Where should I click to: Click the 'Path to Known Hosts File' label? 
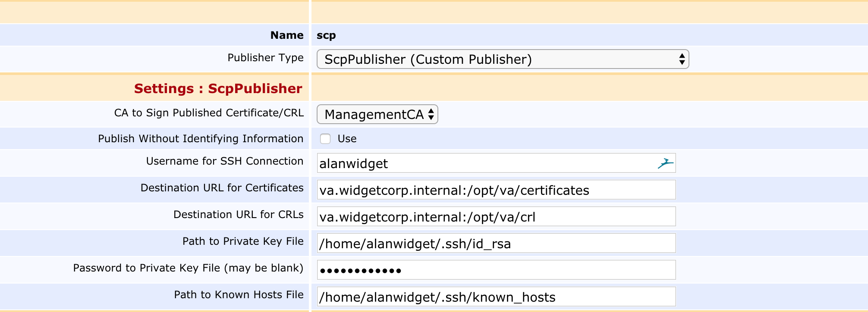[239, 295]
